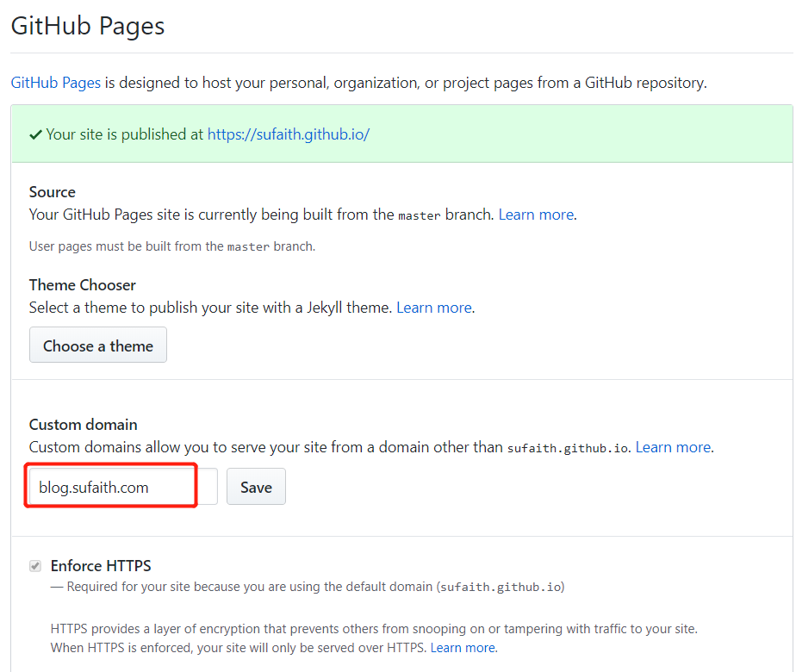796x672 pixels.
Task: Click the 'Required for your site' note
Action: (308, 587)
